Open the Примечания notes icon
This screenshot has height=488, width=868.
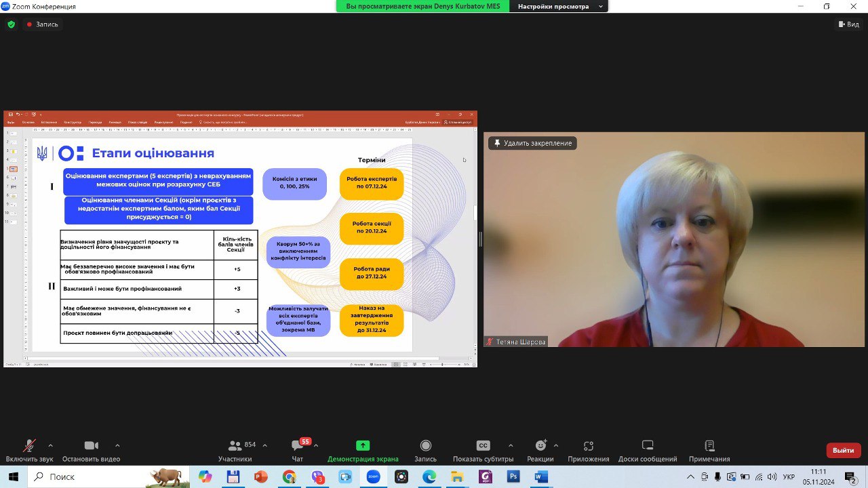pos(709,446)
